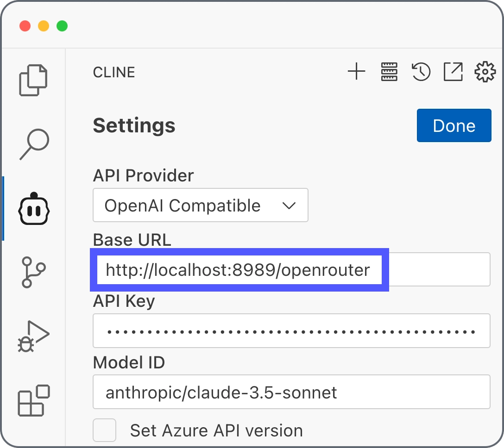Enable Set Azure API version checkbox
This screenshot has height=448, width=504.
(105, 430)
